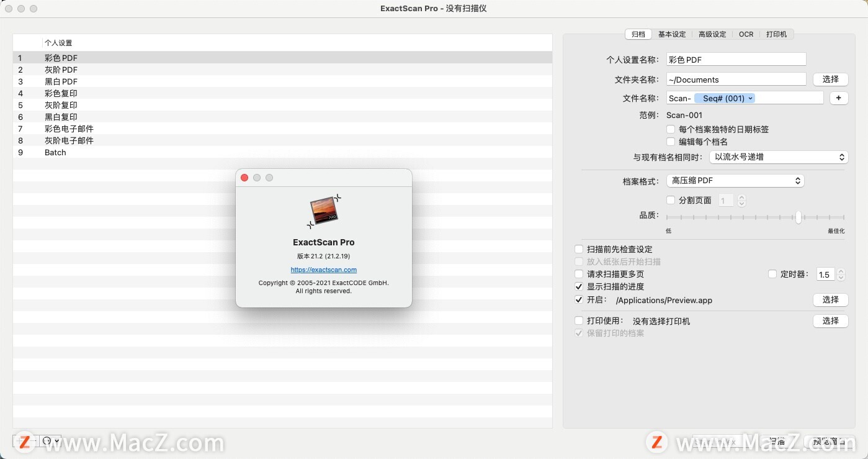Viewport: 868px width, 459px height.
Task: Click the 版本 21.2 version text
Action: 324,256
